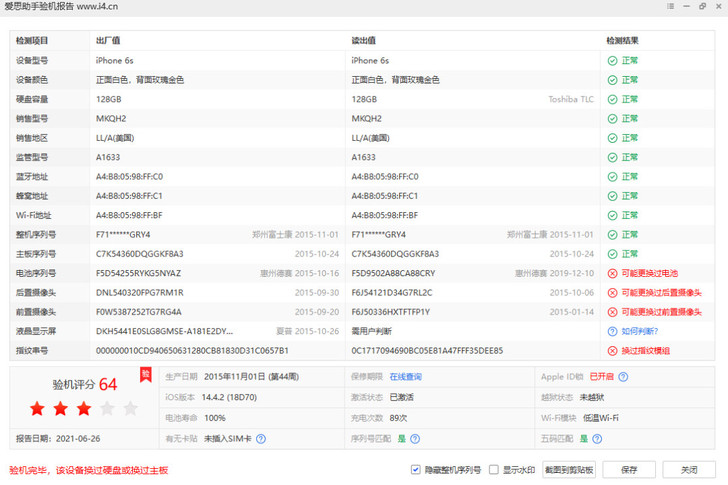Click the first red rating star

[37, 409]
